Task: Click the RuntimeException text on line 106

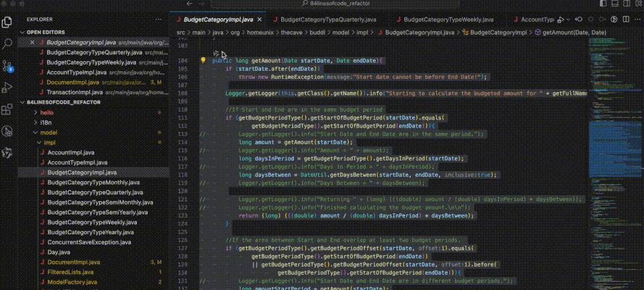Action: tap(297, 77)
